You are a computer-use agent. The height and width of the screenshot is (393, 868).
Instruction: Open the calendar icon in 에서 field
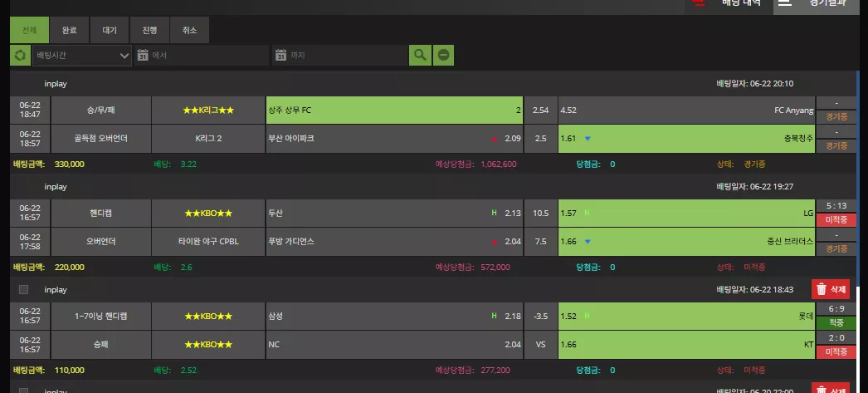click(x=143, y=56)
